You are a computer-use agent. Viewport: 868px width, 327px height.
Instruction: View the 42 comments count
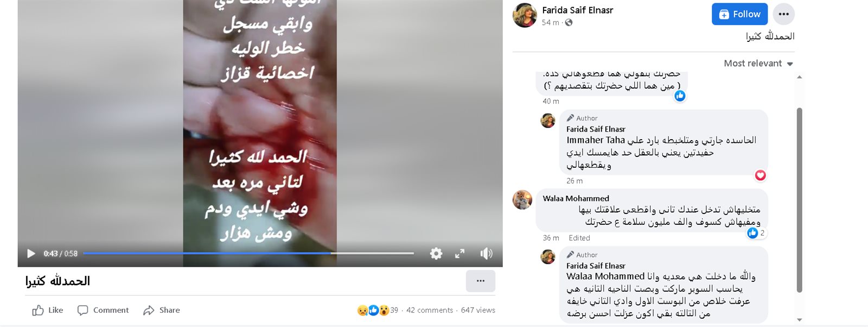click(430, 310)
